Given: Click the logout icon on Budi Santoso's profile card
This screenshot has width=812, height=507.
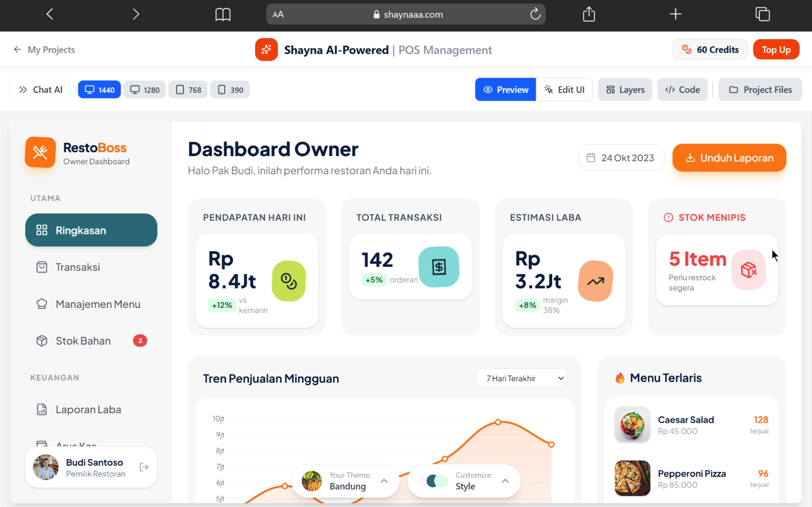Looking at the screenshot, I should (x=144, y=467).
